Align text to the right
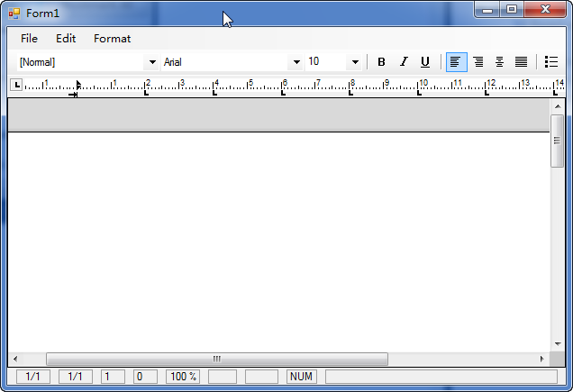The height and width of the screenshot is (392, 573). (478, 62)
